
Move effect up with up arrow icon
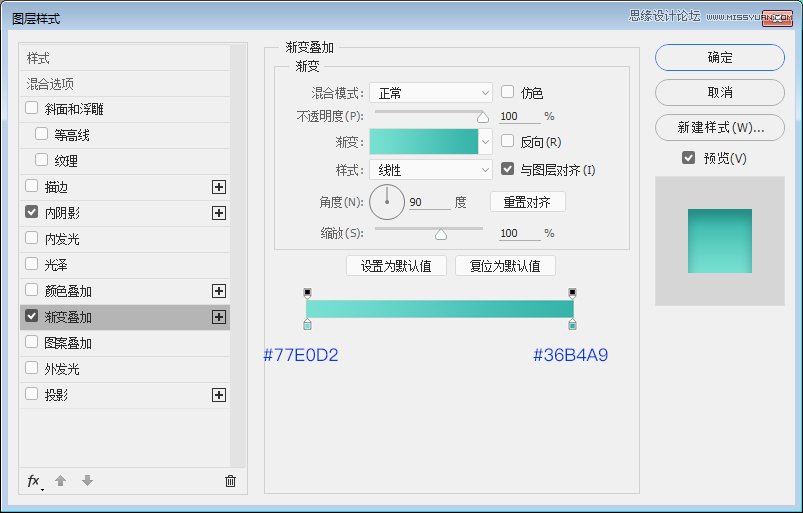coord(60,480)
